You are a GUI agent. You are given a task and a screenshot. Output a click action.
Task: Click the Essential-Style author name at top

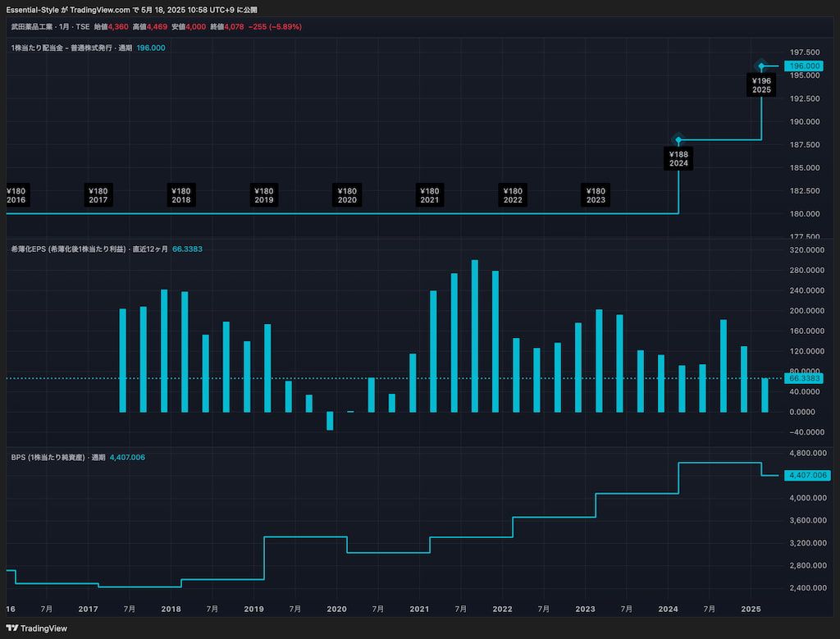pos(33,10)
